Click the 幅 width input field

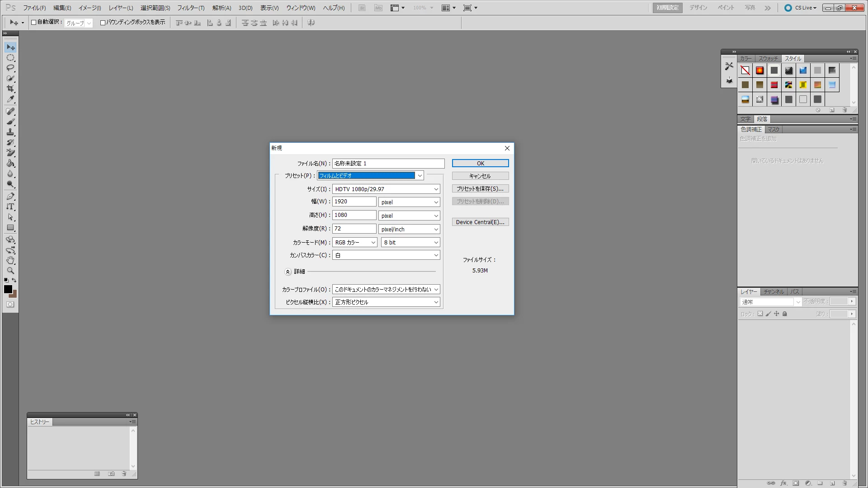[354, 202]
